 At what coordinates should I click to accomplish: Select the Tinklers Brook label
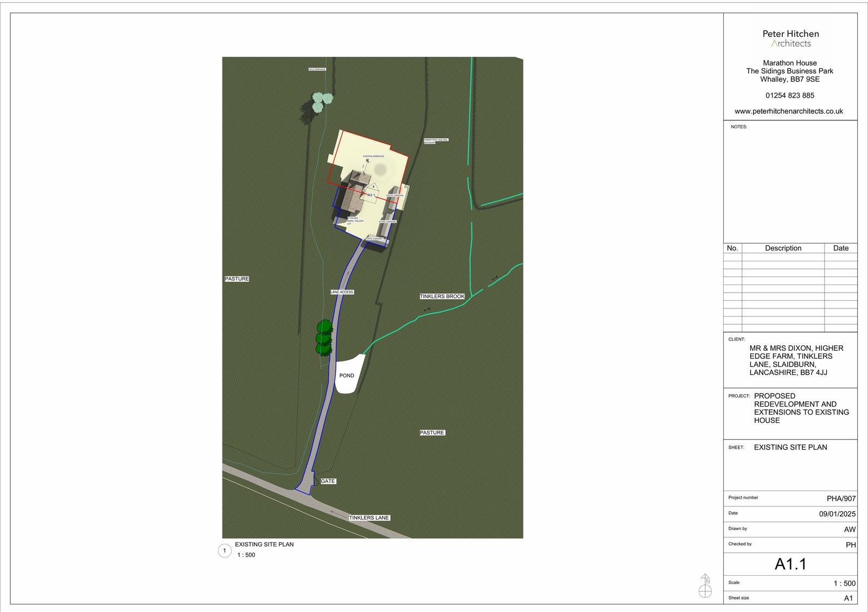tap(442, 297)
